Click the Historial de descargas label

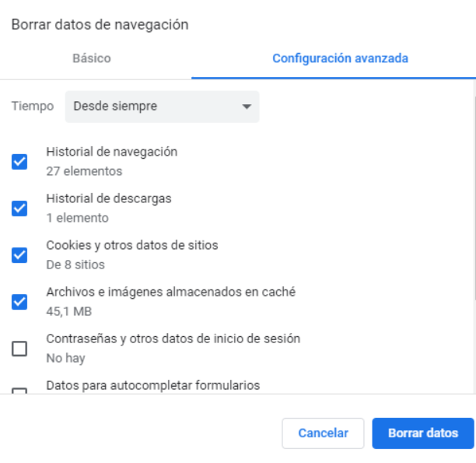click(109, 198)
